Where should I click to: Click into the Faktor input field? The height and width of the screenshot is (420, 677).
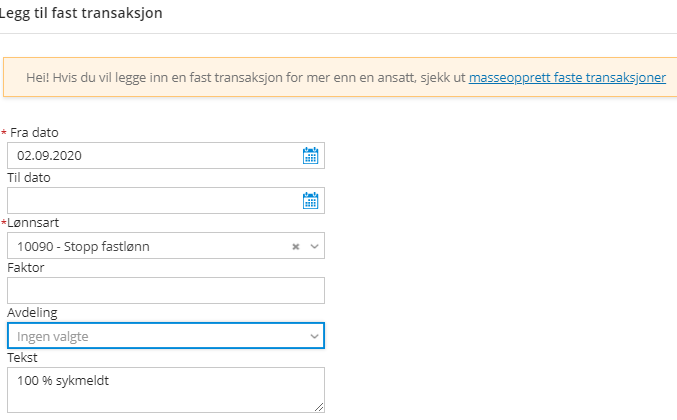click(x=165, y=291)
